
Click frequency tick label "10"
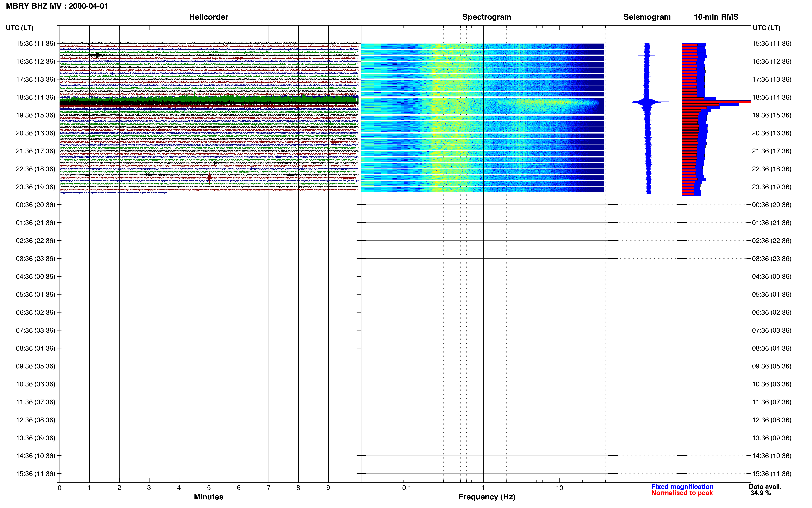click(559, 488)
